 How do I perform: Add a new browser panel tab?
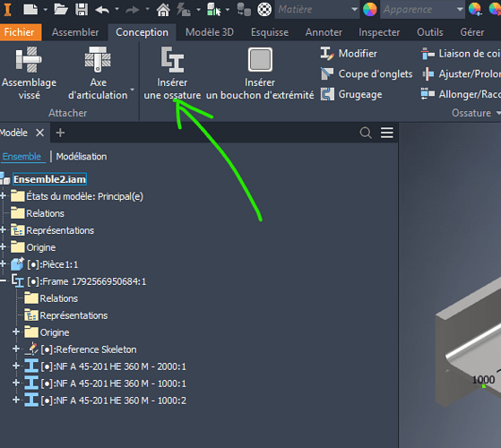pos(60,133)
